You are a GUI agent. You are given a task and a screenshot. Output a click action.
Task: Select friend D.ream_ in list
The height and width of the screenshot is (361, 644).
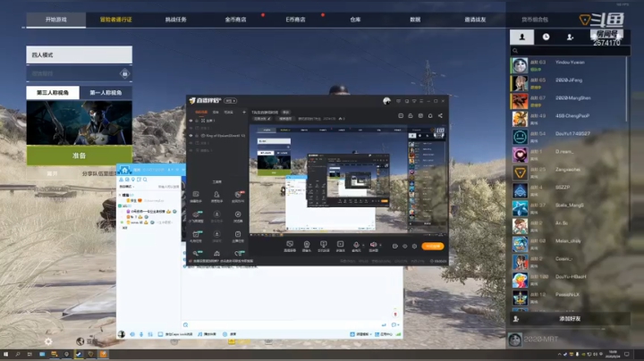point(569,155)
